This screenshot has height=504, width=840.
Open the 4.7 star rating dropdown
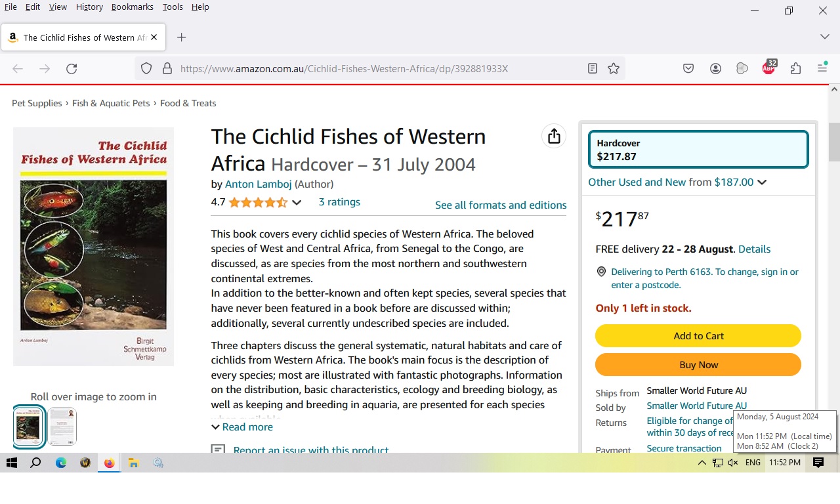297,203
